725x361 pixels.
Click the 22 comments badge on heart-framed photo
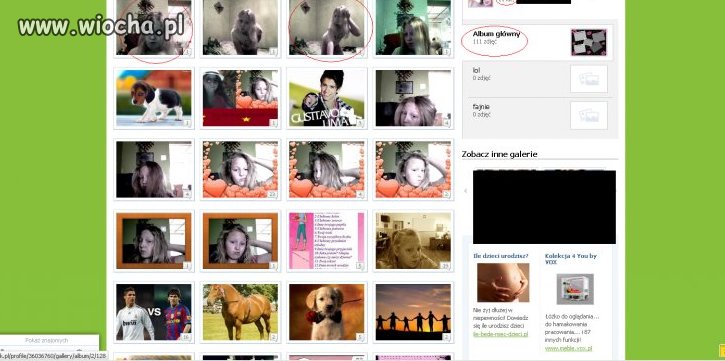pos(272,195)
